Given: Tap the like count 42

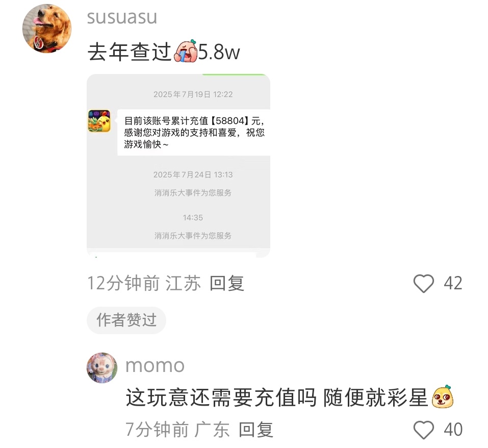Looking at the screenshot, I should (453, 283).
